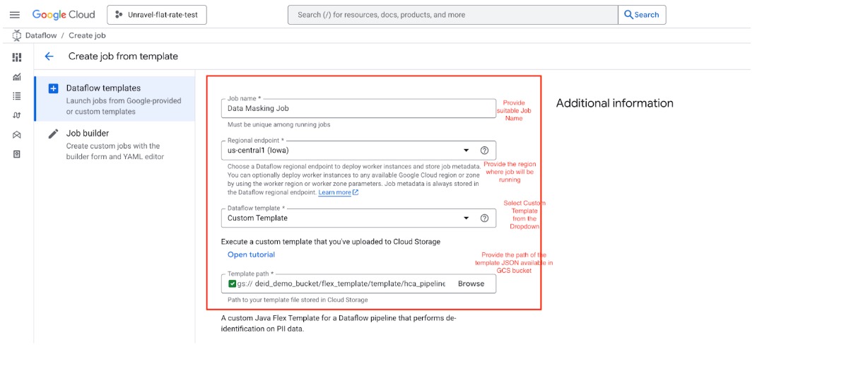Expand the Dataflow template dropdown
This screenshot has height=369, width=868.
click(x=466, y=218)
